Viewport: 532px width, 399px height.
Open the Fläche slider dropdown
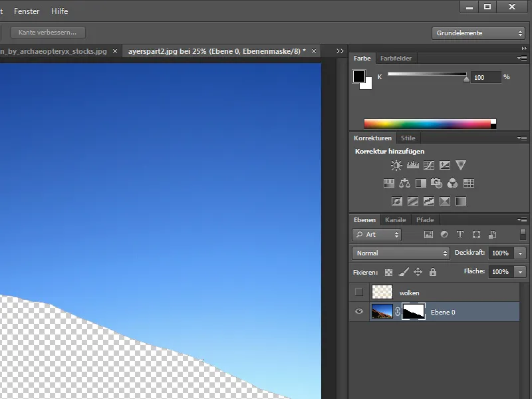[x=520, y=272]
